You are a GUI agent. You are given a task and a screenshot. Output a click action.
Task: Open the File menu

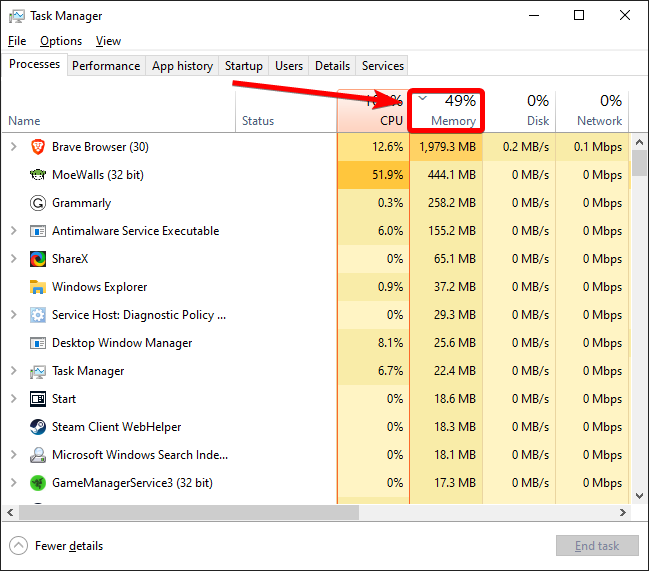[17, 41]
